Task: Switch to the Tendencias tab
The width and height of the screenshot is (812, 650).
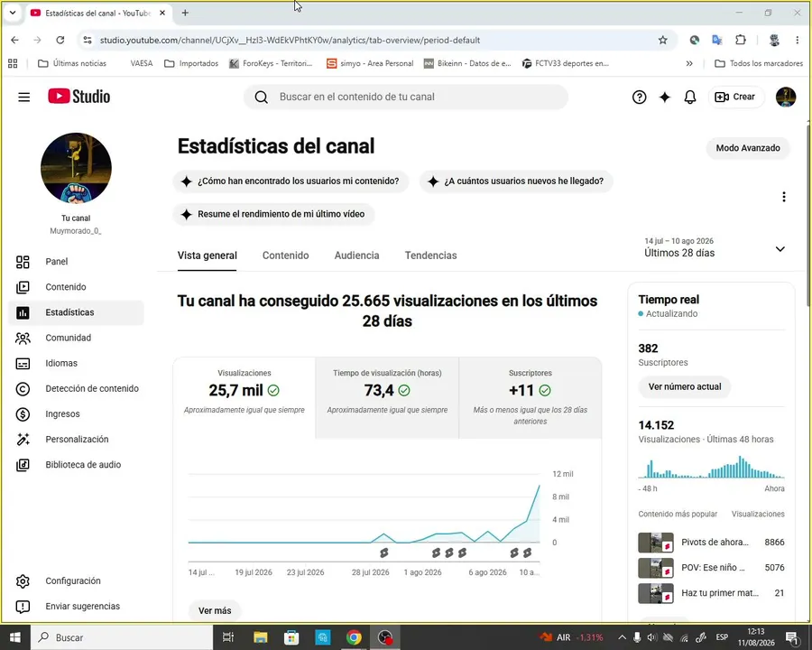Action: [x=431, y=255]
